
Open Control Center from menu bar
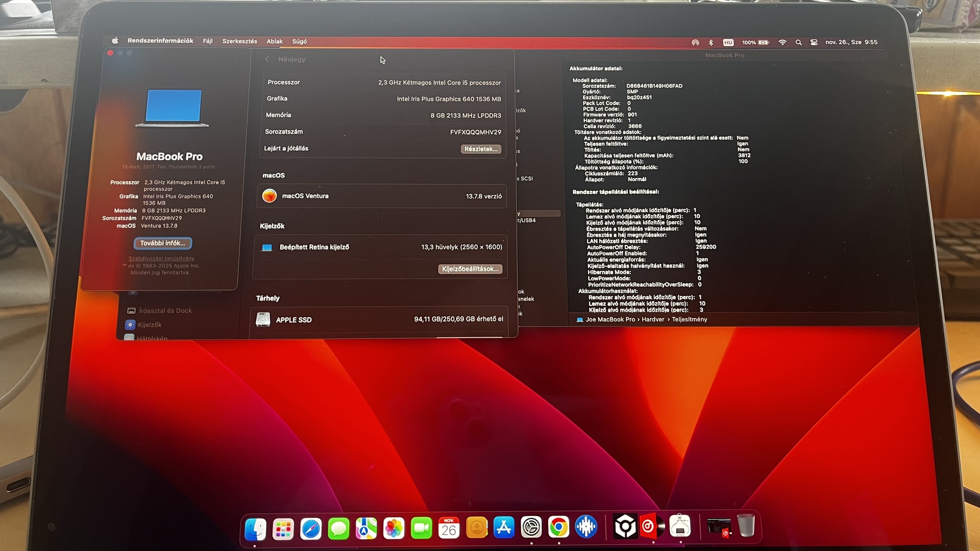(814, 43)
